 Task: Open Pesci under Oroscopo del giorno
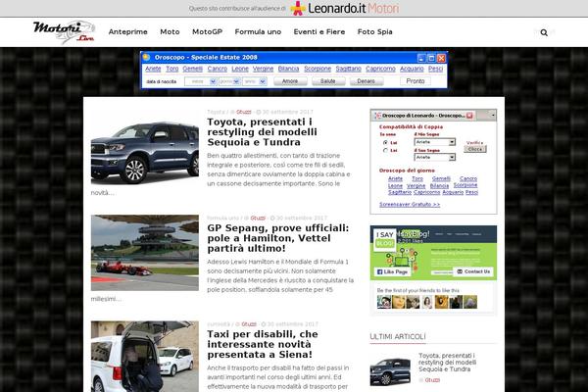coord(471,192)
